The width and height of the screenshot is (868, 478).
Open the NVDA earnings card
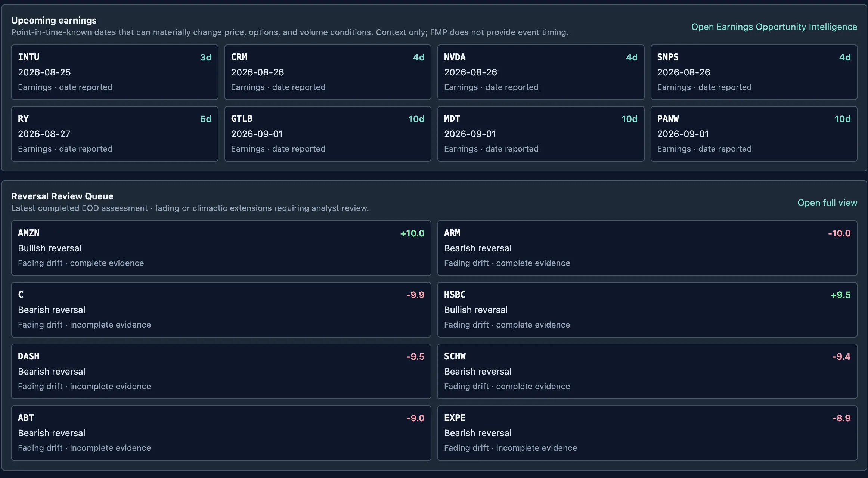pos(541,72)
